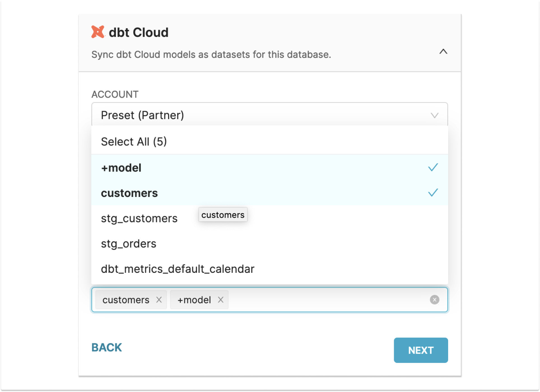This screenshot has height=392, width=540.
Task: Remove the +model tag with its X
Action: [x=221, y=300]
